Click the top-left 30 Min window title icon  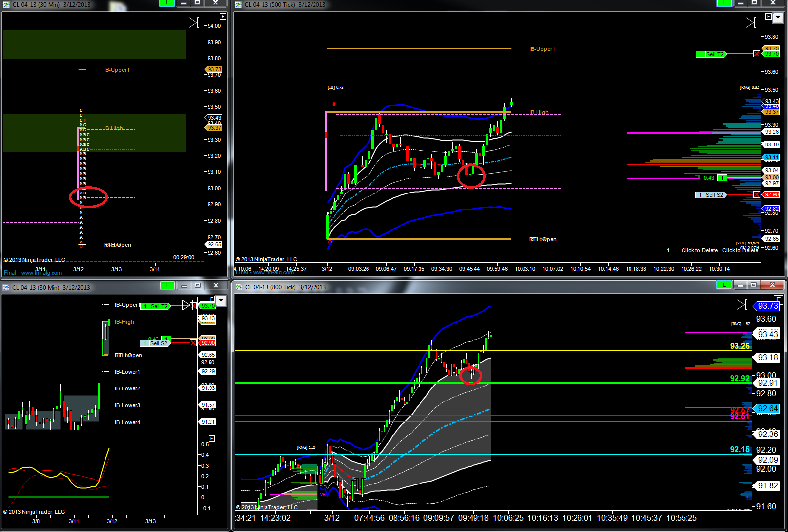[x=6, y=4]
